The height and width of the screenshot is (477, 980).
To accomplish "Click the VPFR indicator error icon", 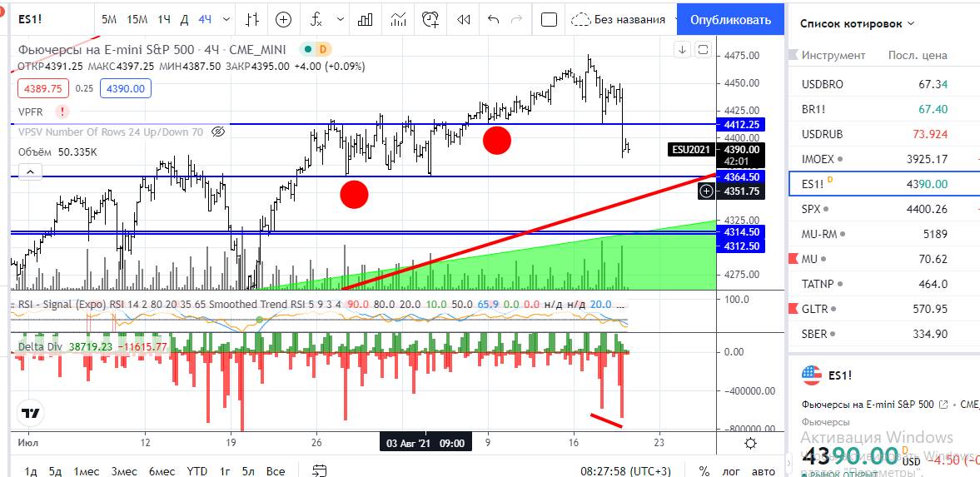I will click(x=62, y=112).
